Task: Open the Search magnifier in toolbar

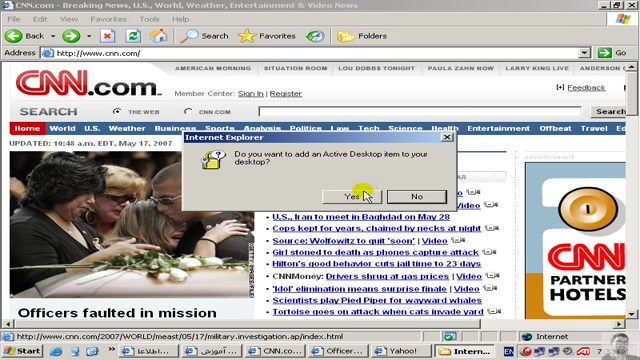Action: click(189, 36)
